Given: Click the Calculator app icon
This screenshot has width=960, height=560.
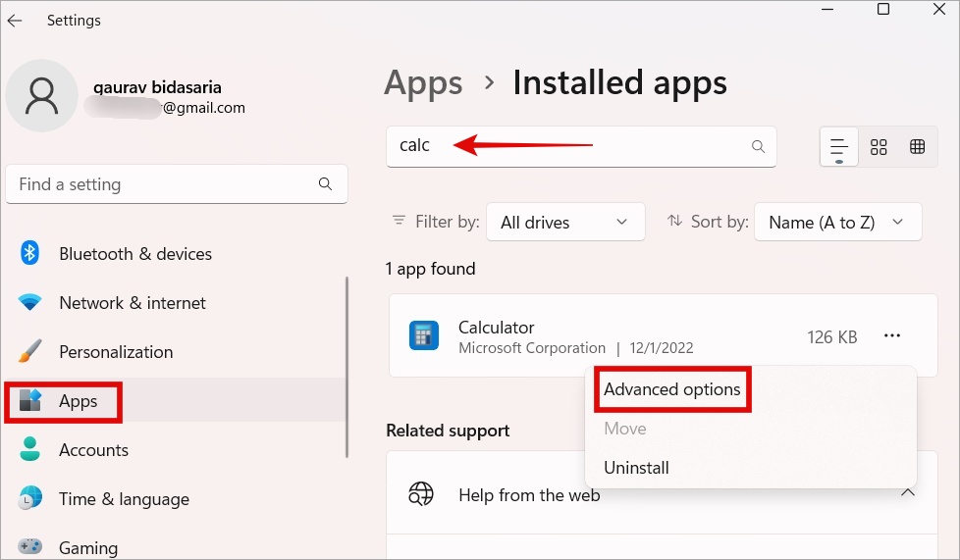Looking at the screenshot, I should point(423,336).
